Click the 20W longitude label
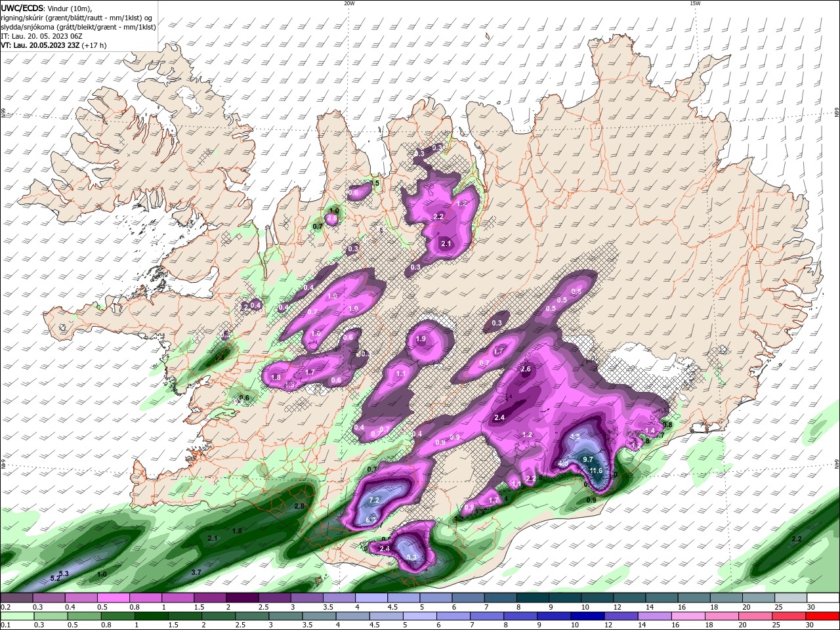 point(349,3)
